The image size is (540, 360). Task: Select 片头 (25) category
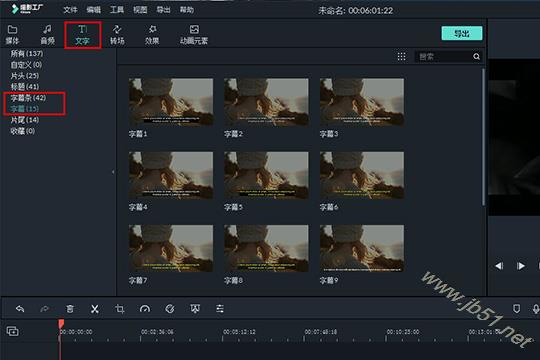(x=24, y=75)
